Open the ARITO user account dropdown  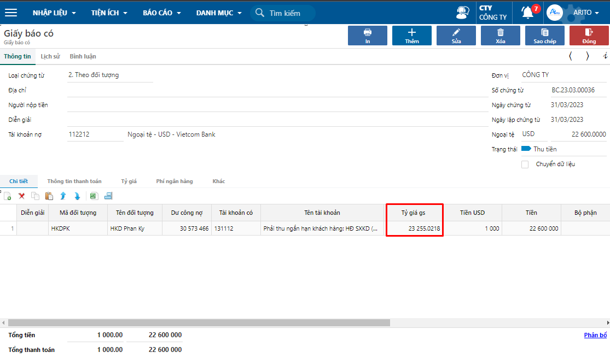(586, 13)
